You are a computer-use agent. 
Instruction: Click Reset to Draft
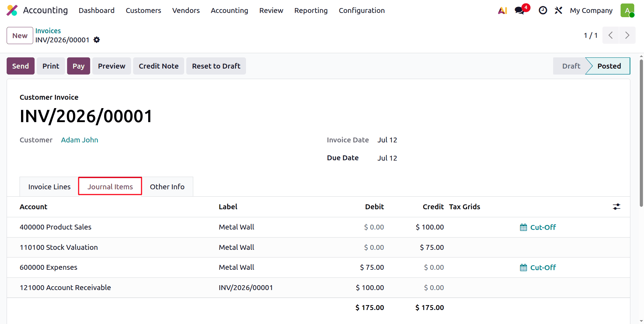click(x=216, y=66)
